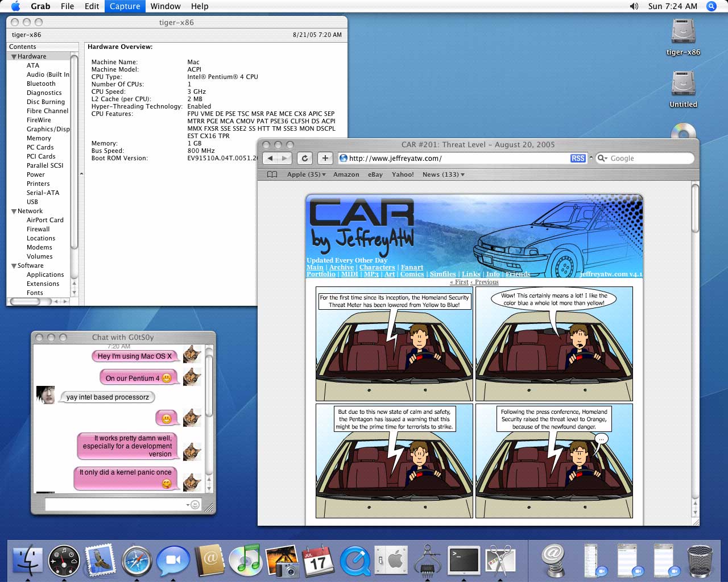728x582 pixels.
Task: Launch QuickTime Player from the Dock
Action: click(355, 560)
